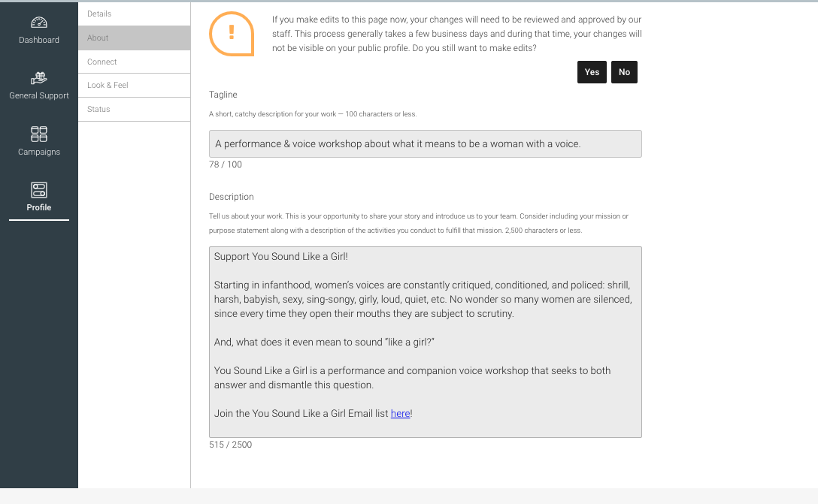The height and width of the screenshot is (504, 818).
Task: Click the General Support gift-hand icon
Action: point(39,78)
